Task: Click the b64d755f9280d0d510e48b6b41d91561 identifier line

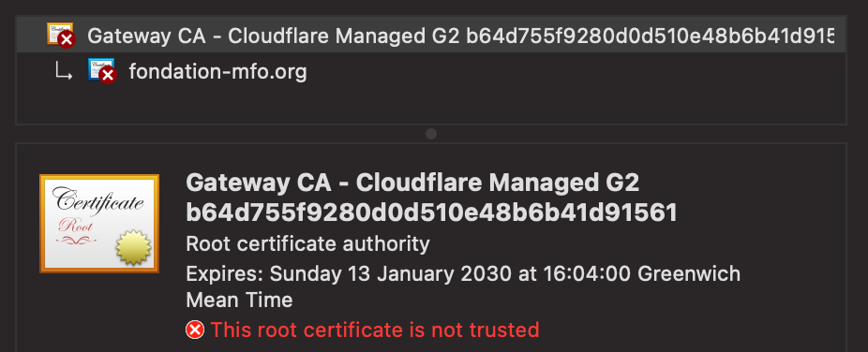Action: point(432,213)
